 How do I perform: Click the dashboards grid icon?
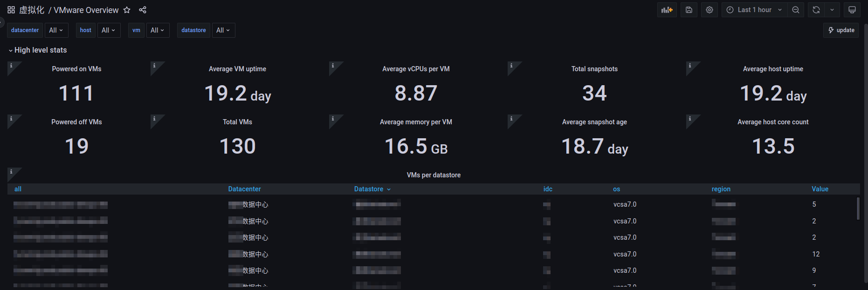[x=11, y=10]
